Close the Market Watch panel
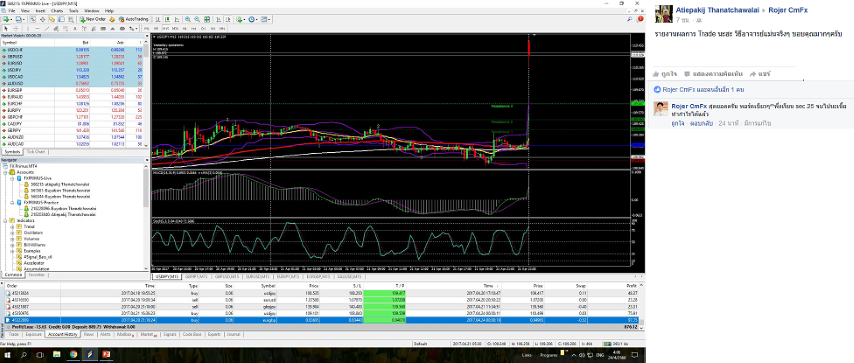Image resolution: width=854 pixels, height=363 pixels. [146, 36]
